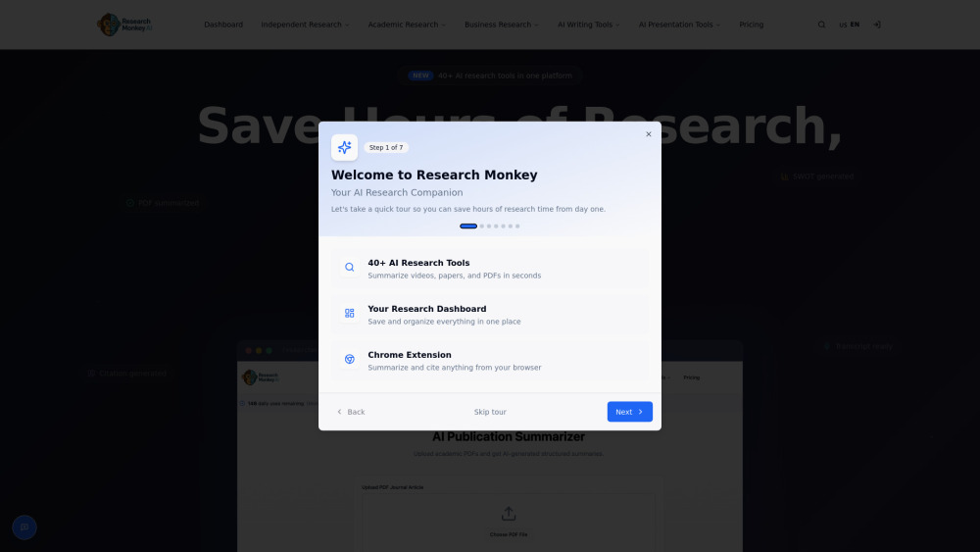Open the search icon in header

click(821, 25)
